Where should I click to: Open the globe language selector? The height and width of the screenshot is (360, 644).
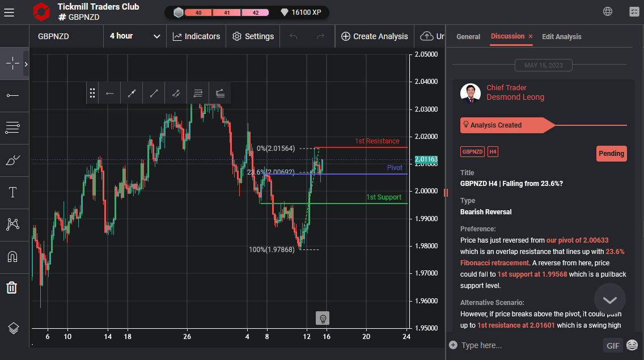tap(608, 11)
